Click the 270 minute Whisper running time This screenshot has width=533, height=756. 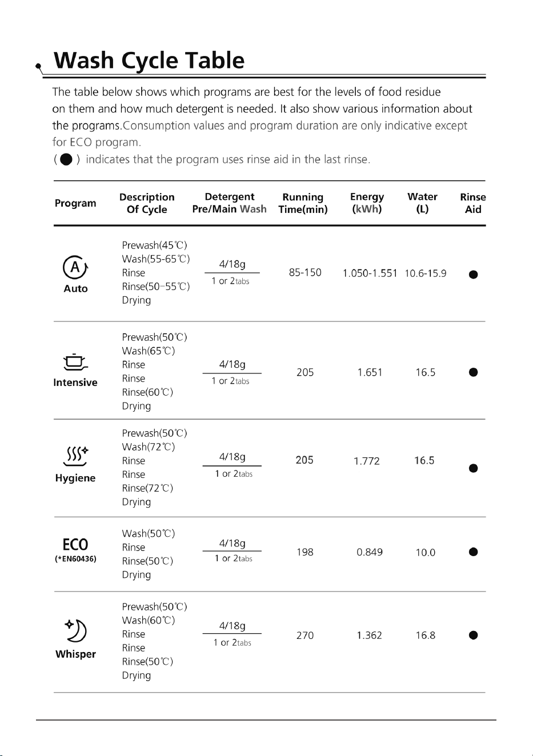tap(305, 636)
